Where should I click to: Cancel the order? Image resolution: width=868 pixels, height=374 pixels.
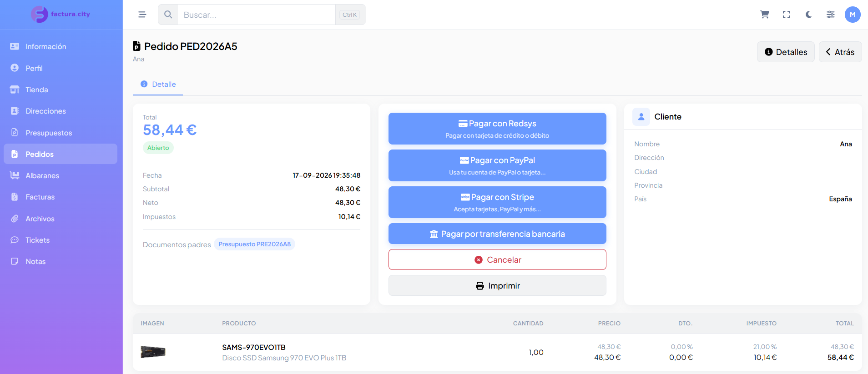[x=497, y=259]
